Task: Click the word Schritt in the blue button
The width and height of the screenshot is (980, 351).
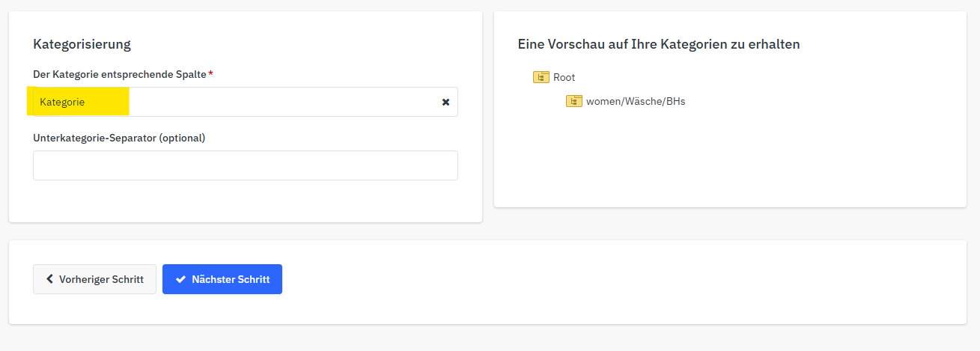Action: click(253, 279)
